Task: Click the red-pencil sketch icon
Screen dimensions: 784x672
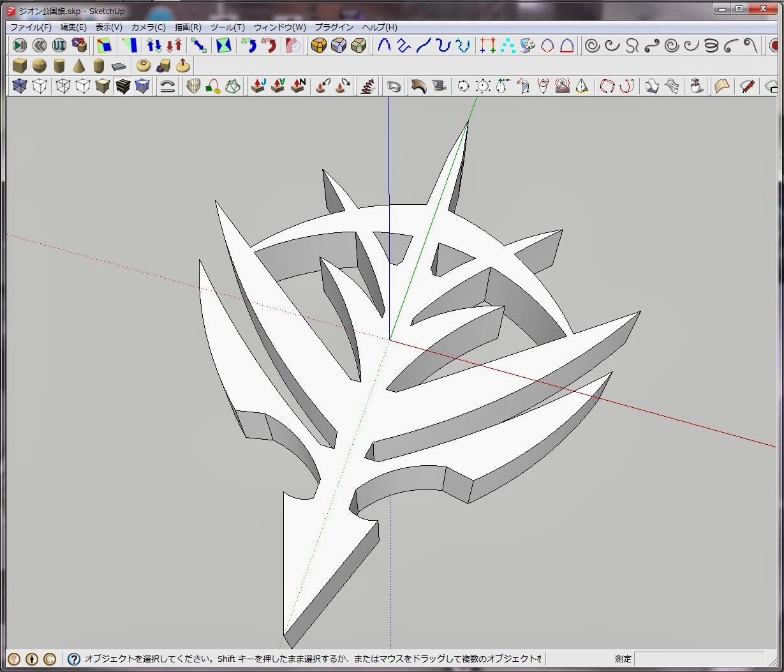Action: point(747,86)
